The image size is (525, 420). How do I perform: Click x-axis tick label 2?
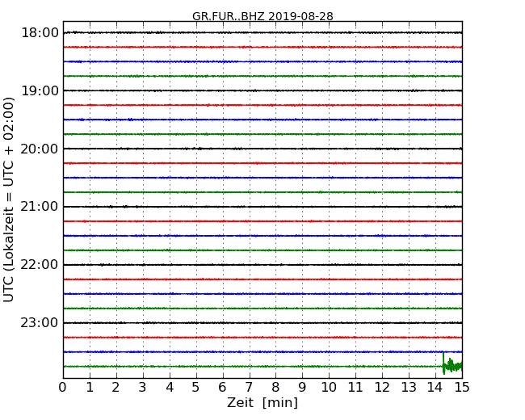[x=115, y=388]
